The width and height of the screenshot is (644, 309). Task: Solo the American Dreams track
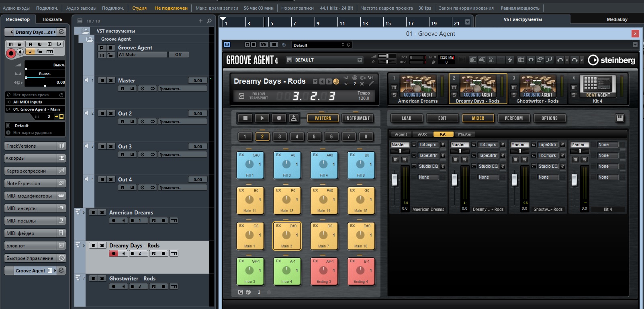coord(102,212)
